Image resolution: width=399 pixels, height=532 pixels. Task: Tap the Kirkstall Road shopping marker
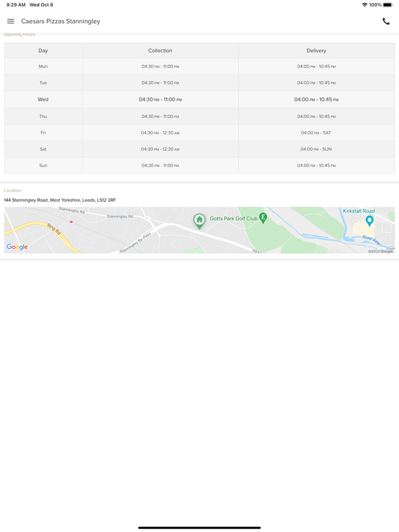(369, 220)
